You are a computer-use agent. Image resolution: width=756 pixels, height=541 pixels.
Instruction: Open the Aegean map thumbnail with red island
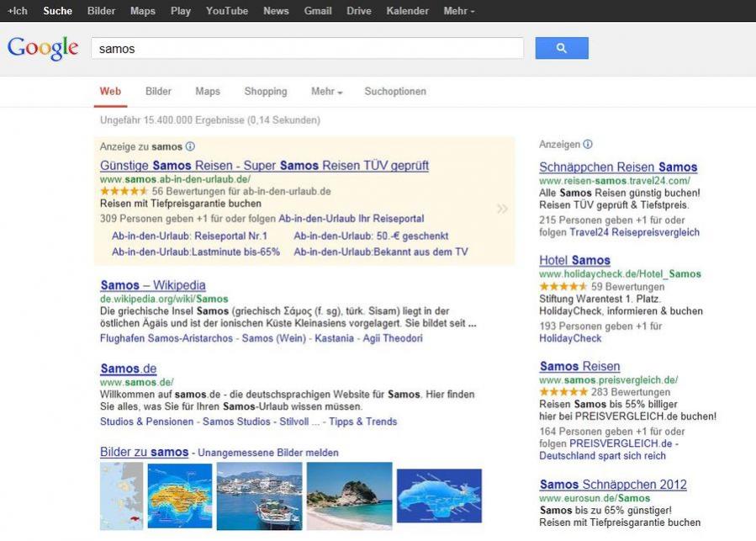click(x=121, y=496)
